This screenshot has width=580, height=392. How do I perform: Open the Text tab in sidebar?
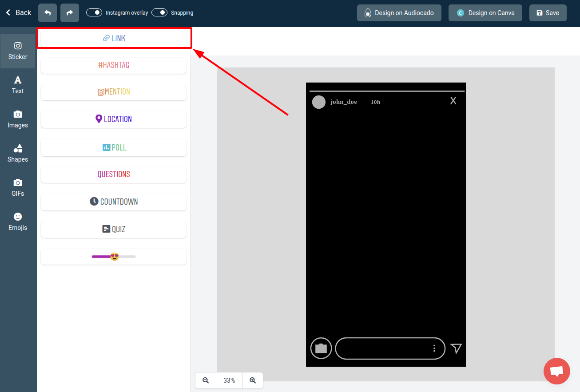pos(18,85)
